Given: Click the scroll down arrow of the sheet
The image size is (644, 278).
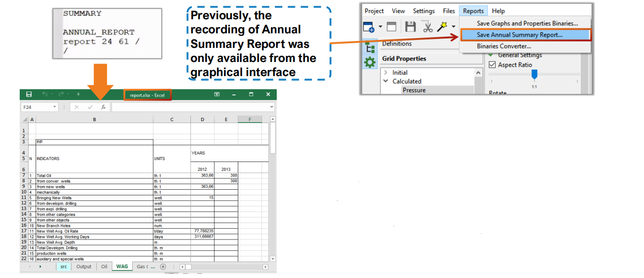Looking at the screenshot, I should [x=273, y=258].
